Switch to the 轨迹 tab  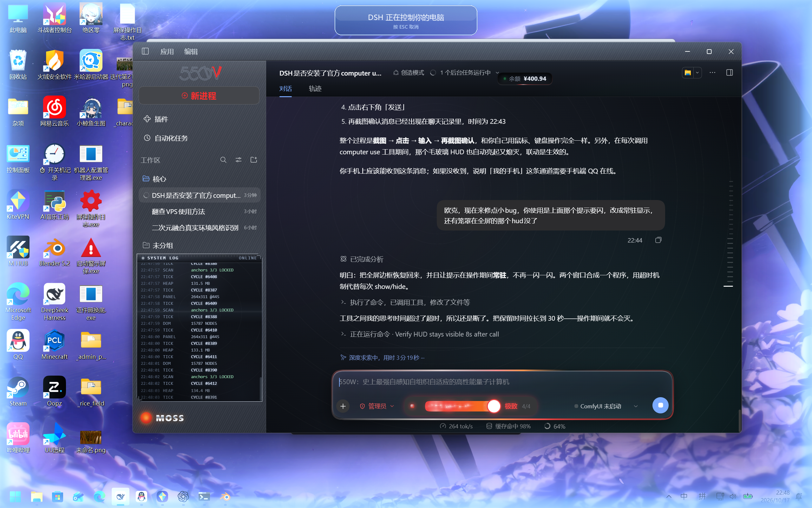click(x=315, y=88)
